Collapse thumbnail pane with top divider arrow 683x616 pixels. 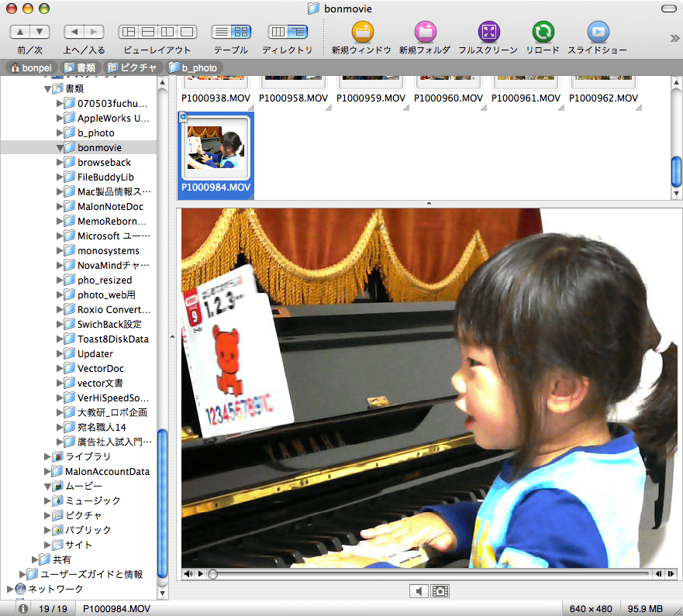point(429,203)
